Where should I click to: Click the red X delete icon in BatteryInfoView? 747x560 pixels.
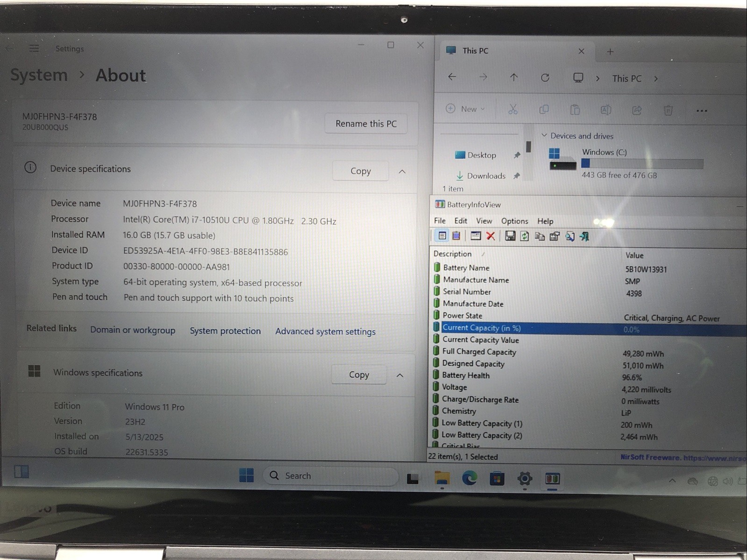pos(491,236)
